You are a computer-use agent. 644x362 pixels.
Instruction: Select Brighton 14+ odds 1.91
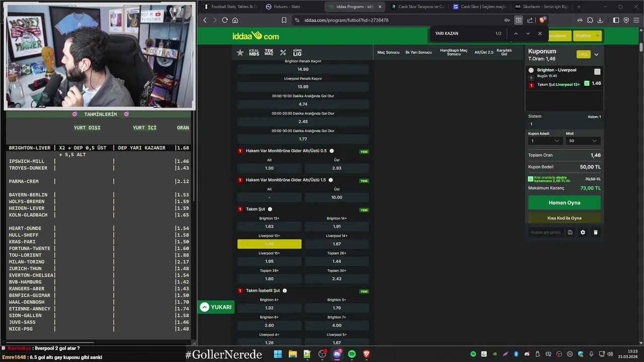click(x=337, y=226)
